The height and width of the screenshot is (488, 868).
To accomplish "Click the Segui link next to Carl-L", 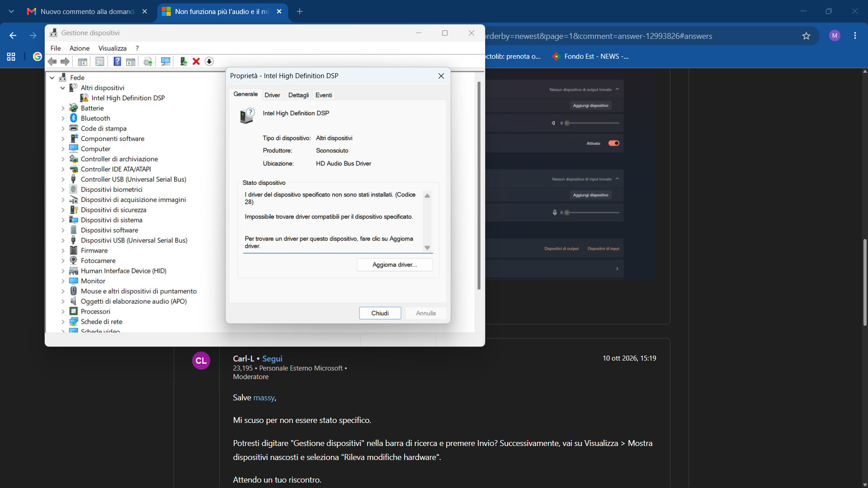I will (272, 359).
